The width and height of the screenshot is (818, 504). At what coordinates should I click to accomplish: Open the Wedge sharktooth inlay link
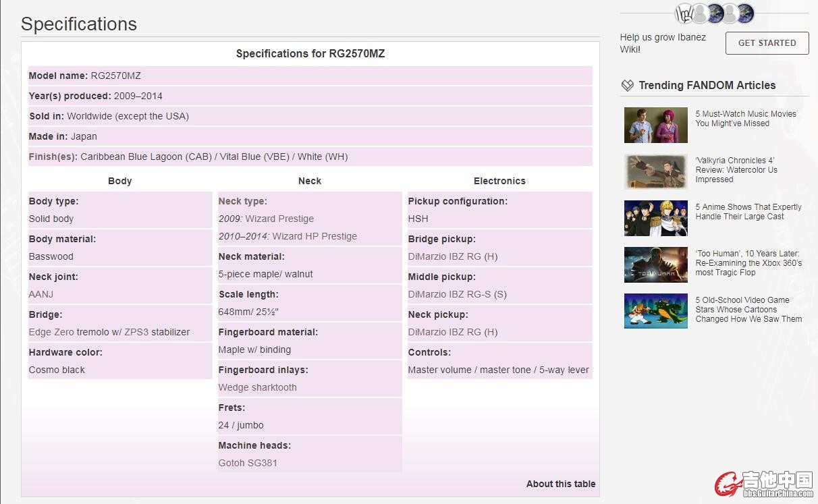click(258, 387)
